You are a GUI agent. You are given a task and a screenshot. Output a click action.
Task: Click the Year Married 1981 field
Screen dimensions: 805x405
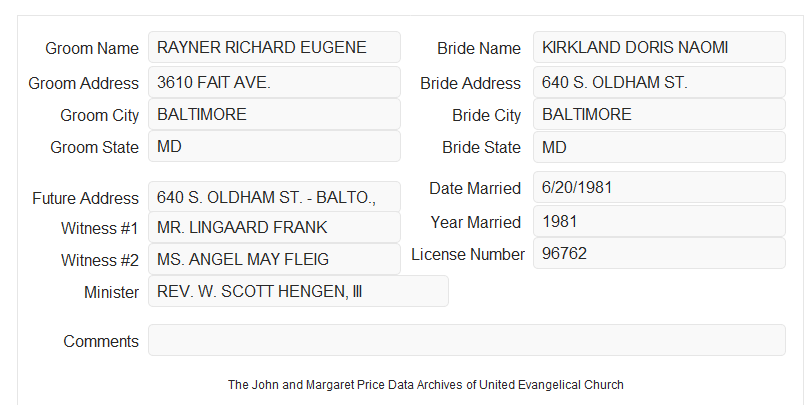point(659,221)
